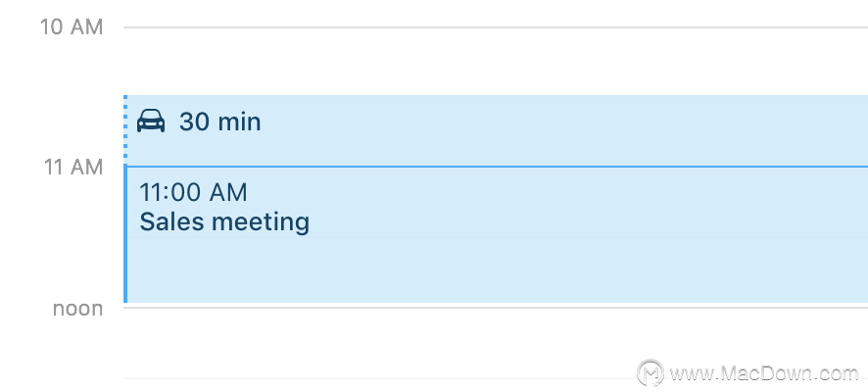Click the 11:00 AM event start time text

193,192
